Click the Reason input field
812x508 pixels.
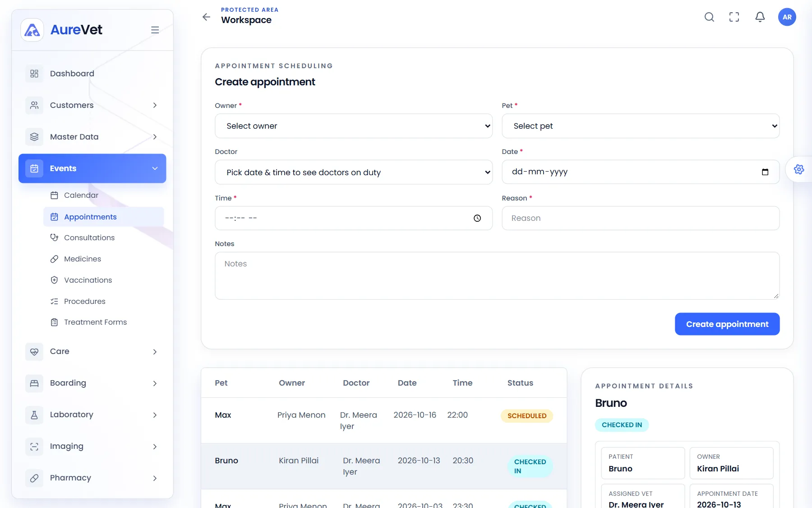pos(641,218)
